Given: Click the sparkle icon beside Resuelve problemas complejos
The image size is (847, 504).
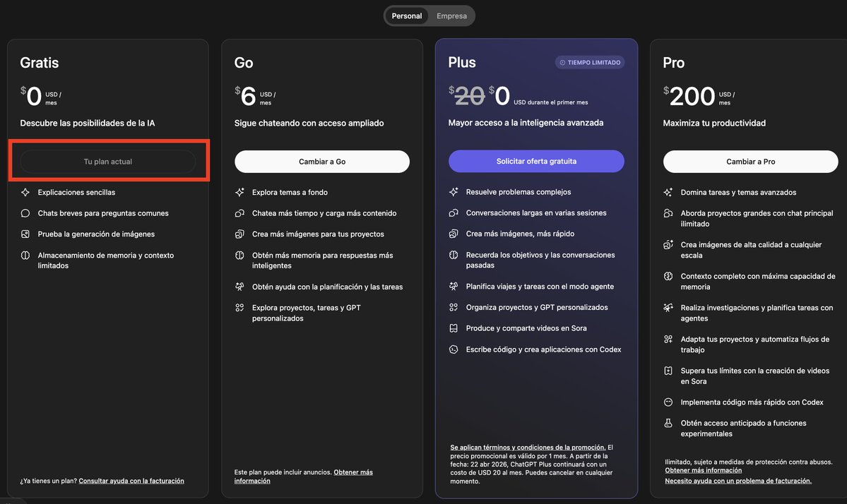Looking at the screenshot, I should point(454,191).
